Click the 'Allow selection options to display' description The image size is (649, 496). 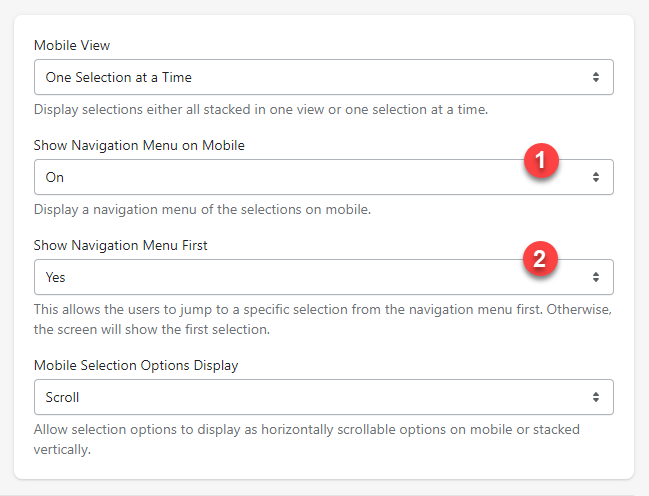[306, 438]
